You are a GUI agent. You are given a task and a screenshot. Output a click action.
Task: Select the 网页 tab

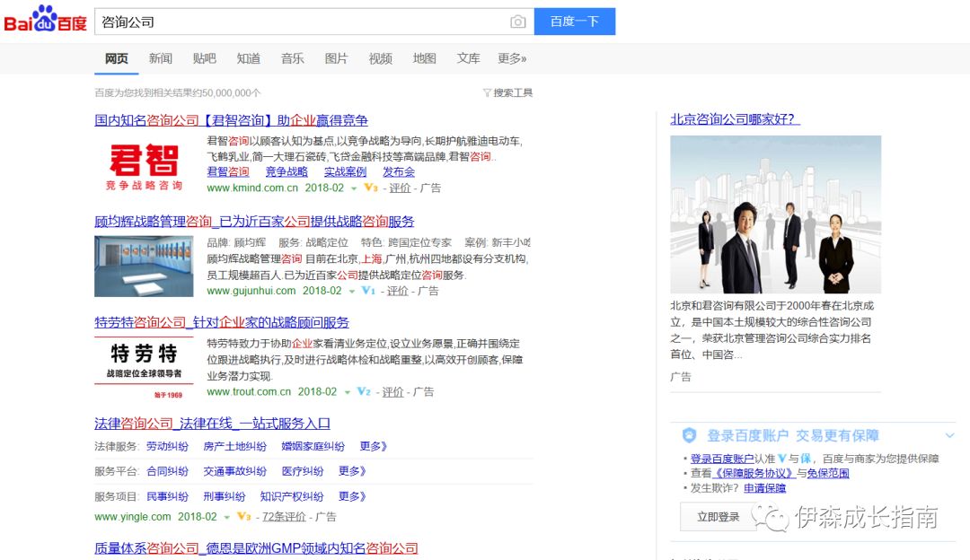click(116, 58)
